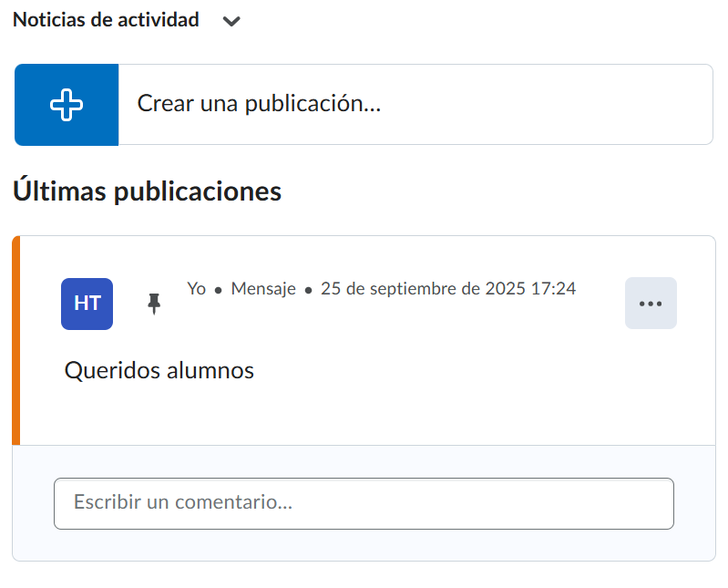The height and width of the screenshot is (588, 728).
Task: Open the three-dots post options menu
Action: [651, 304]
